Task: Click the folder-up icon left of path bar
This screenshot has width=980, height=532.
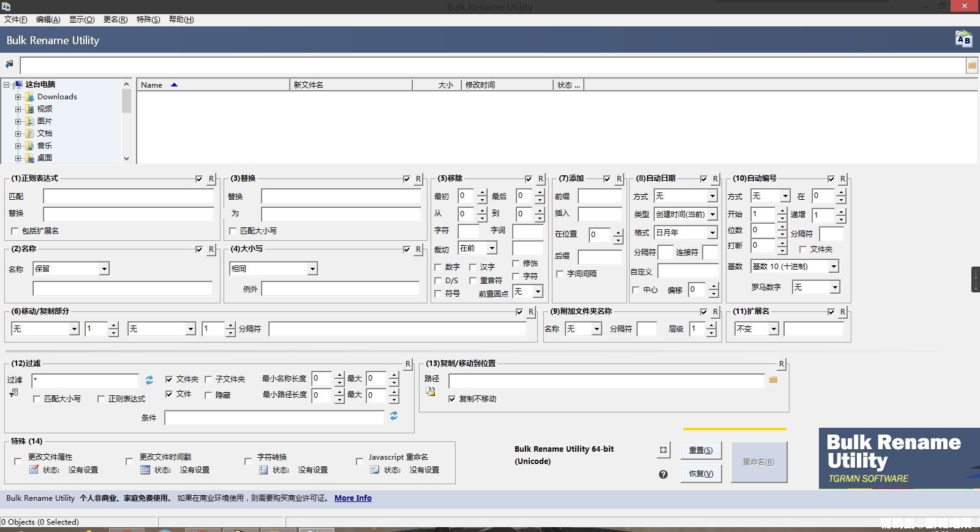Action: 9,64
